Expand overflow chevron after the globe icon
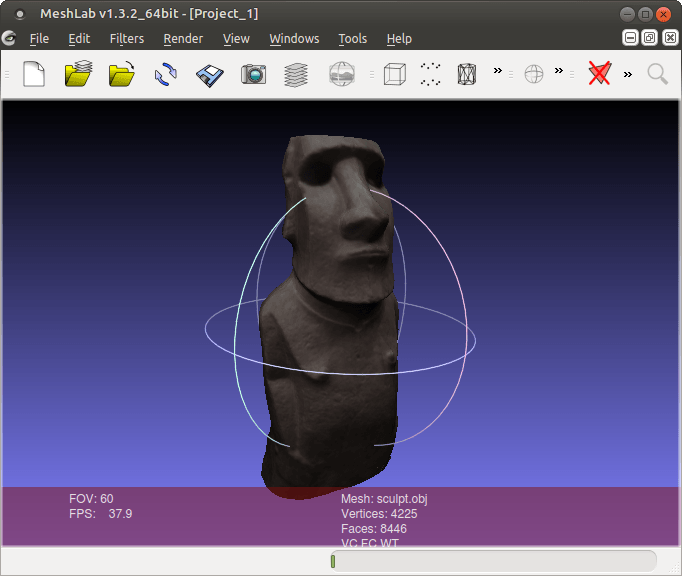The image size is (682, 576). pyautogui.click(x=559, y=72)
